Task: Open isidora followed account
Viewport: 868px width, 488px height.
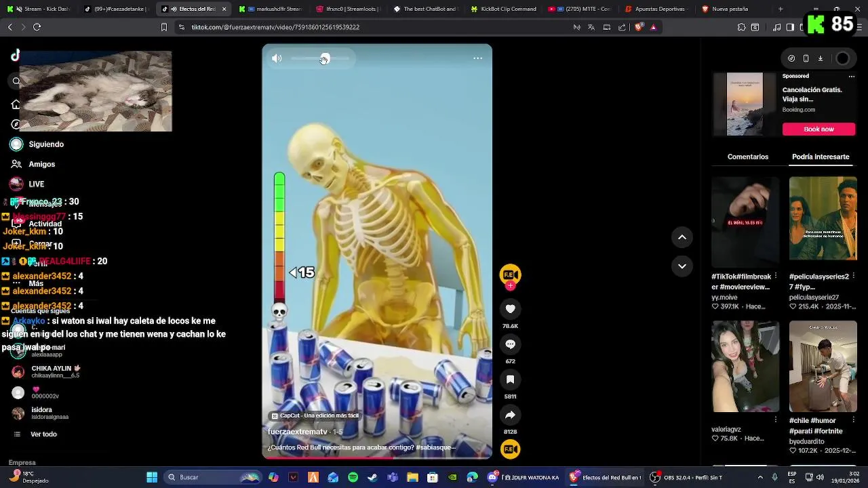Action: (41, 413)
